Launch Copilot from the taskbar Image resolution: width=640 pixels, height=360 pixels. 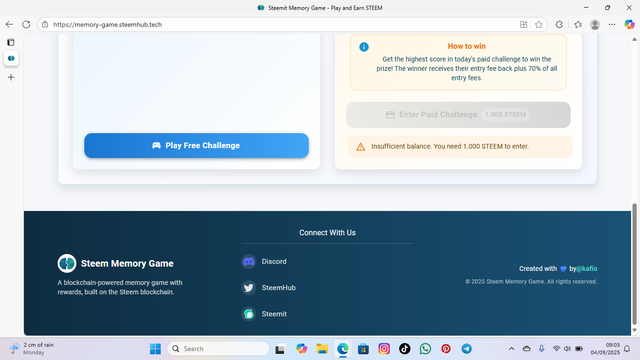(x=301, y=349)
